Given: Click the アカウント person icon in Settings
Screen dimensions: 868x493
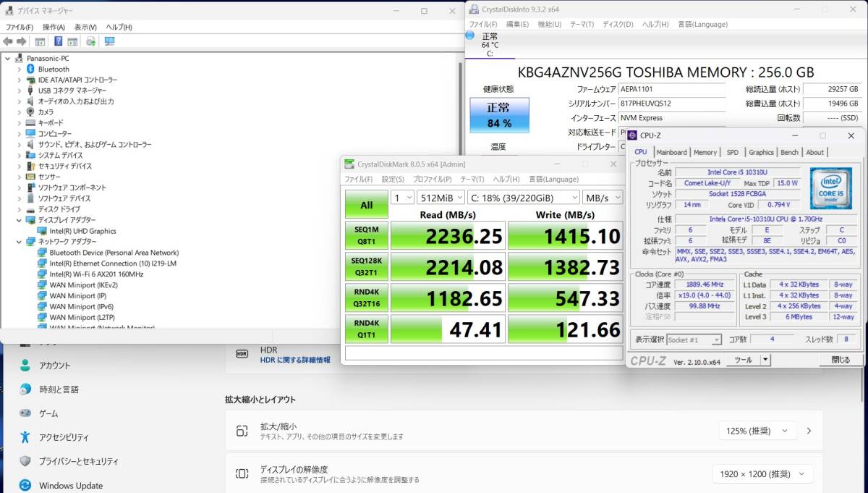Looking at the screenshot, I should pyautogui.click(x=25, y=366).
